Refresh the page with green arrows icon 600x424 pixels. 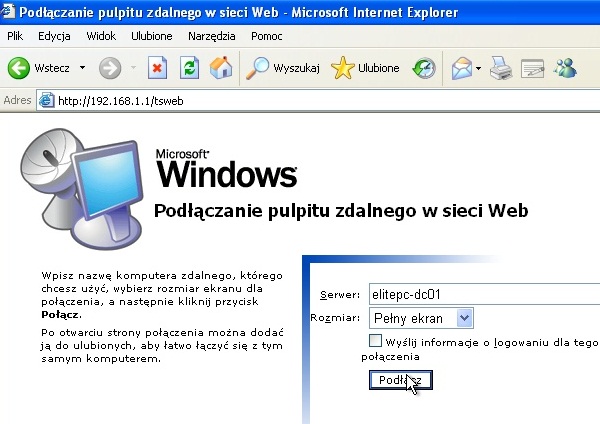189,68
